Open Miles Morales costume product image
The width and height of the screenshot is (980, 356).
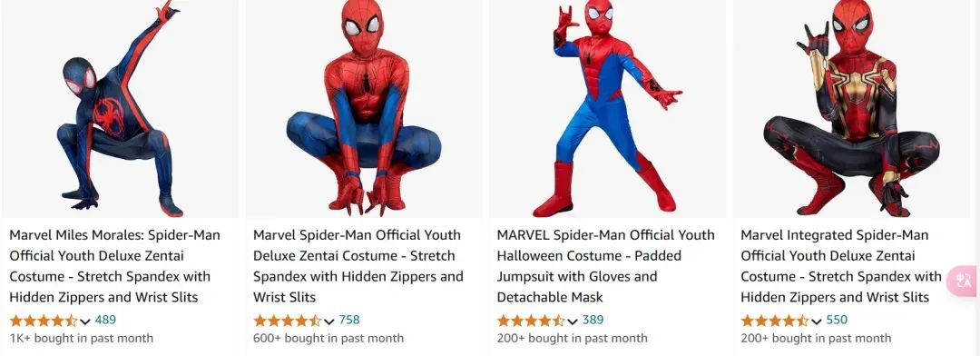pos(121,109)
